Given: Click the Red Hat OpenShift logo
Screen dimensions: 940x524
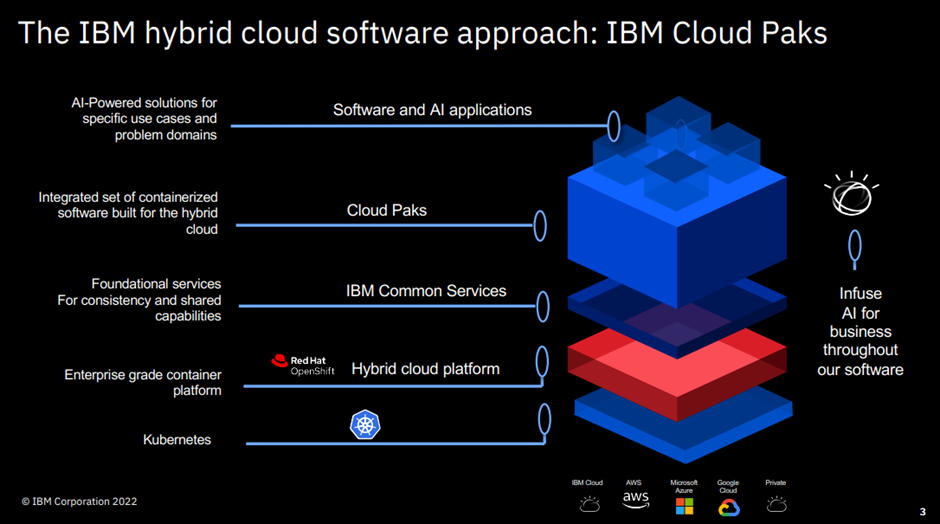Looking at the screenshot, I should pos(303,365).
